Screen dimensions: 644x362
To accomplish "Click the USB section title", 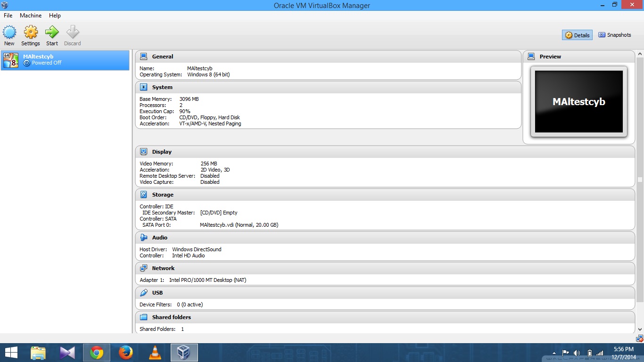I will 157,293.
